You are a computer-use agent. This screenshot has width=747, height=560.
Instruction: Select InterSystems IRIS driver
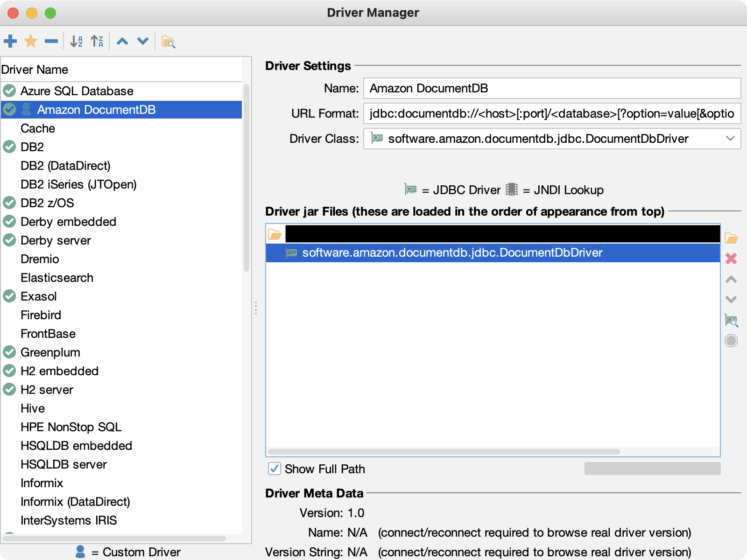pyautogui.click(x=121, y=520)
